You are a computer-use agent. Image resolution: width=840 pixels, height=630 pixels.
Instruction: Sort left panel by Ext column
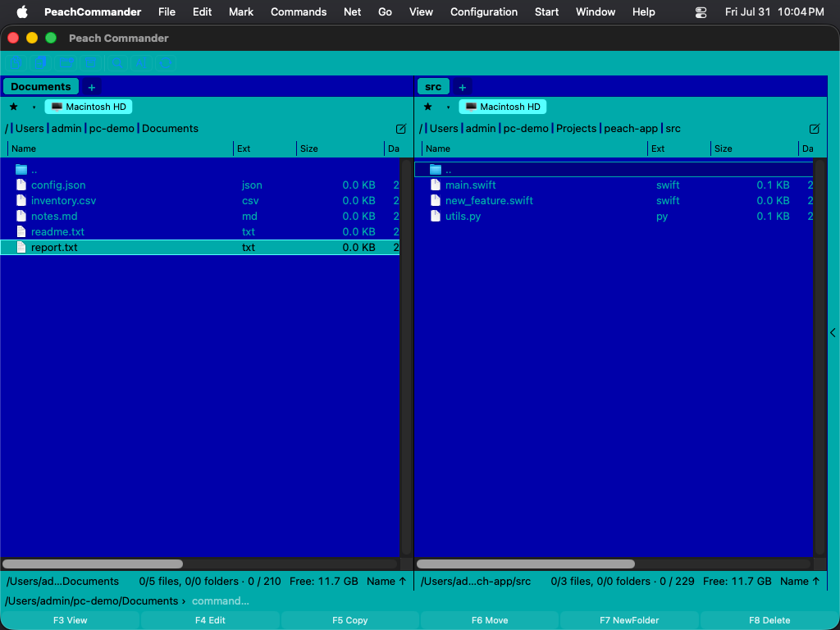coord(265,148)
